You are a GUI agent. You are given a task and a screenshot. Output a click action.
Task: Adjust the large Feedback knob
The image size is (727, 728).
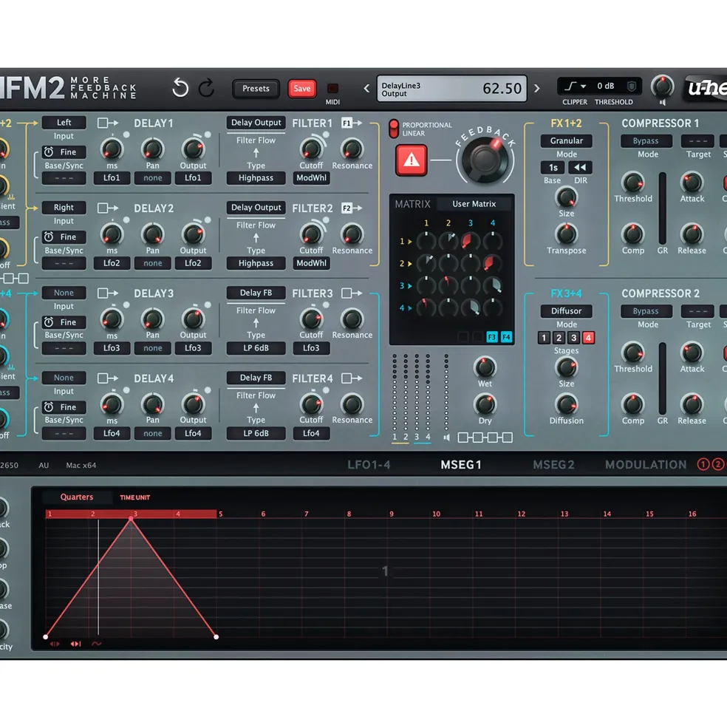[x=485, y=160]
